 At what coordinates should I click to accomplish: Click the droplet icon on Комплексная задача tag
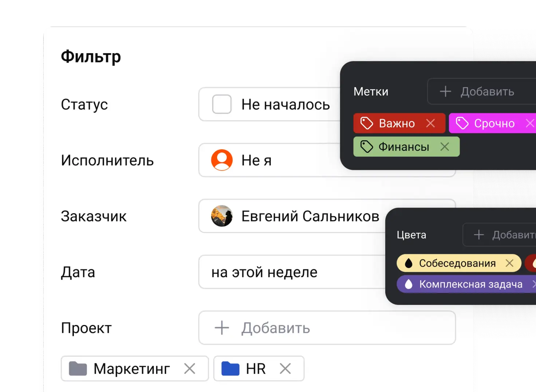[x=409, y=284]
